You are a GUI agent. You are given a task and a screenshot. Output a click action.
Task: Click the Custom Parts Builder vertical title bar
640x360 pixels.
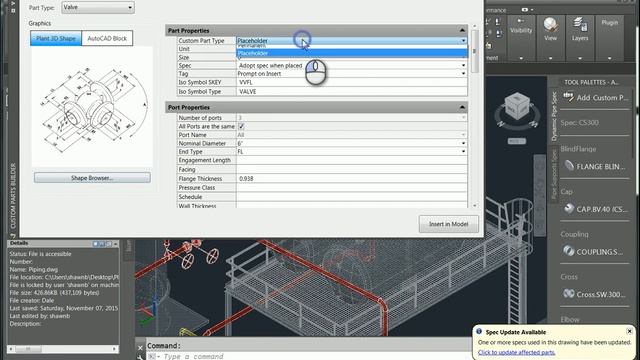pyautogui.click(x=13, y=196)
